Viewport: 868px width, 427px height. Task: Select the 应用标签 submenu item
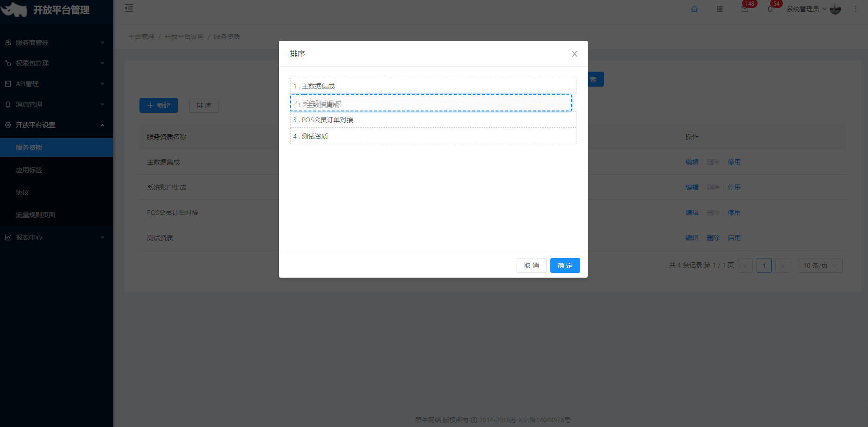coord(57,170)
